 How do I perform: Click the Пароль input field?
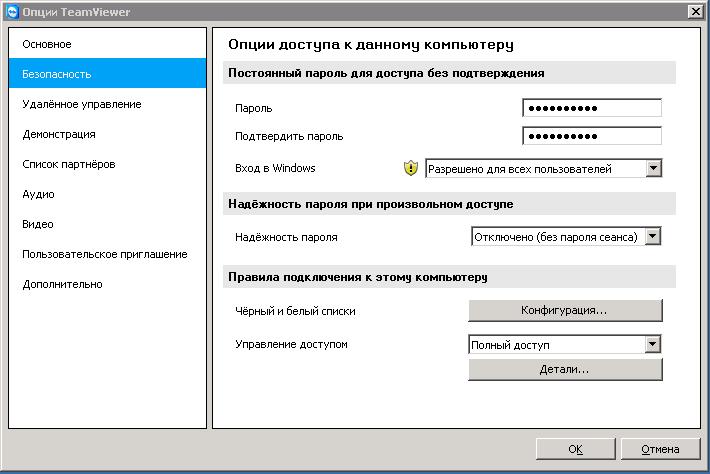(x=592, y=108)
